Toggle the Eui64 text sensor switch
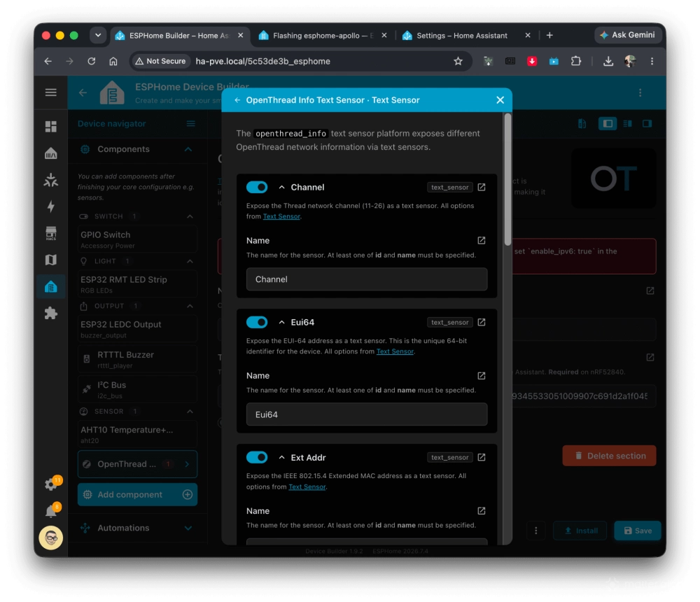The height and width of the screenshot is (602, 700). [x=257, y=322]
